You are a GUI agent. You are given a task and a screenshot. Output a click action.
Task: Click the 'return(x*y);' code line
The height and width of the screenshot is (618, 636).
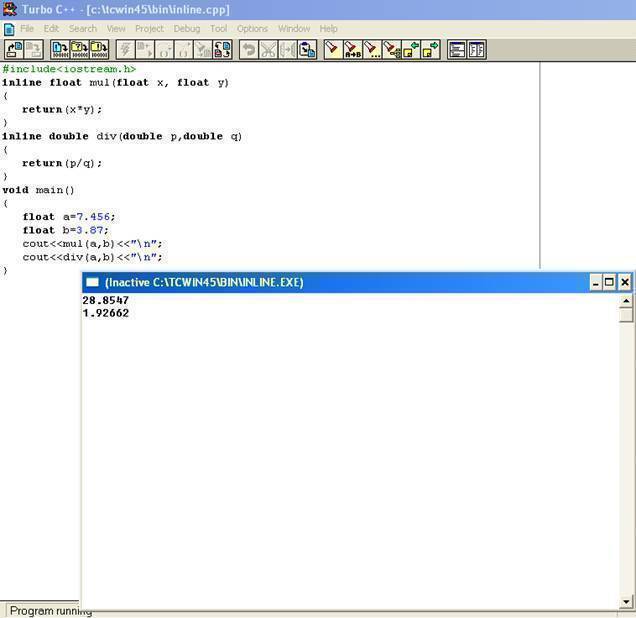tap(62, 109)
